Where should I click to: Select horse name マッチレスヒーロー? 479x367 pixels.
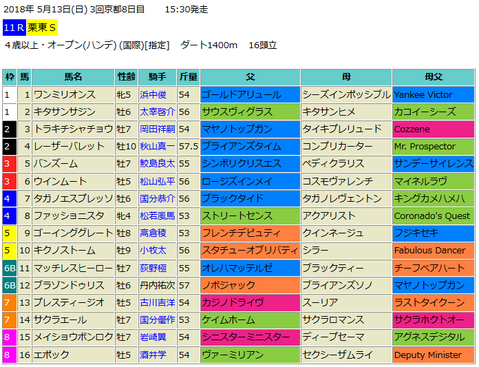pyautogui.click(x=73, y=268)
